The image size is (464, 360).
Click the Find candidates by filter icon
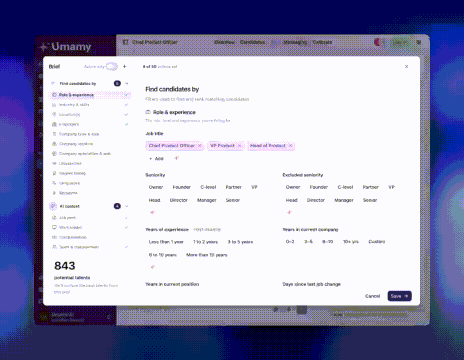click(53, 83)
